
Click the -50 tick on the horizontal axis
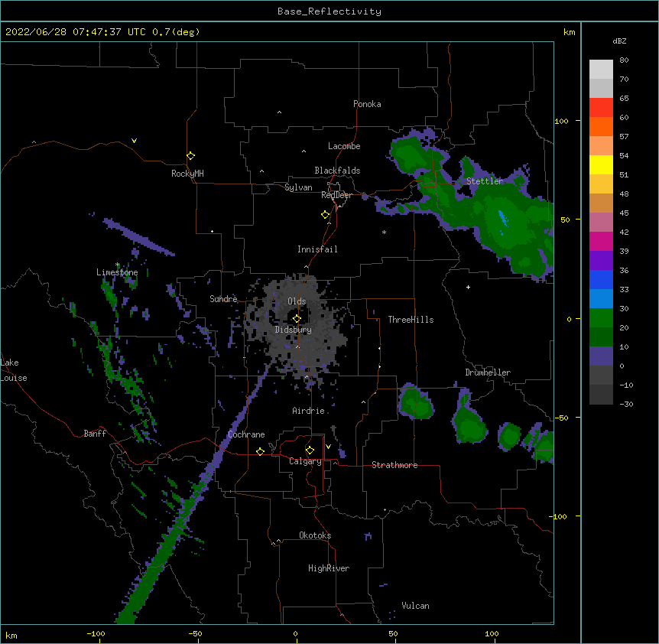[x=195, y=634]
